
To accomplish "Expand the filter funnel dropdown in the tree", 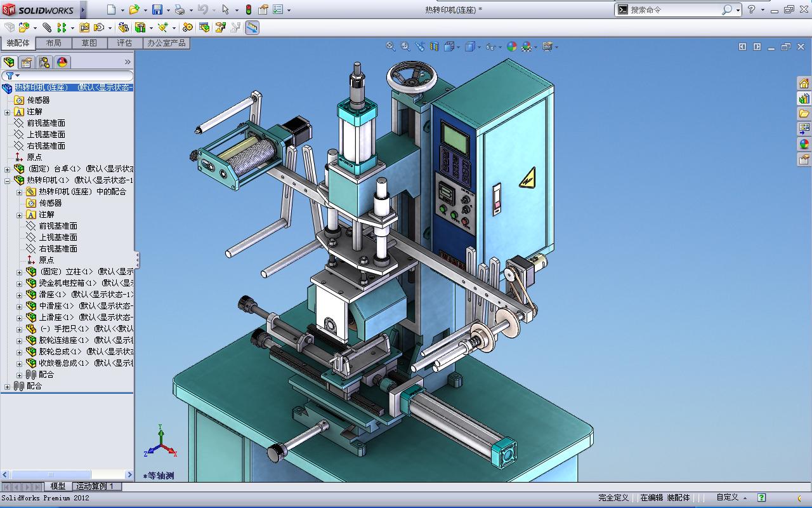I will coord(12,76).
